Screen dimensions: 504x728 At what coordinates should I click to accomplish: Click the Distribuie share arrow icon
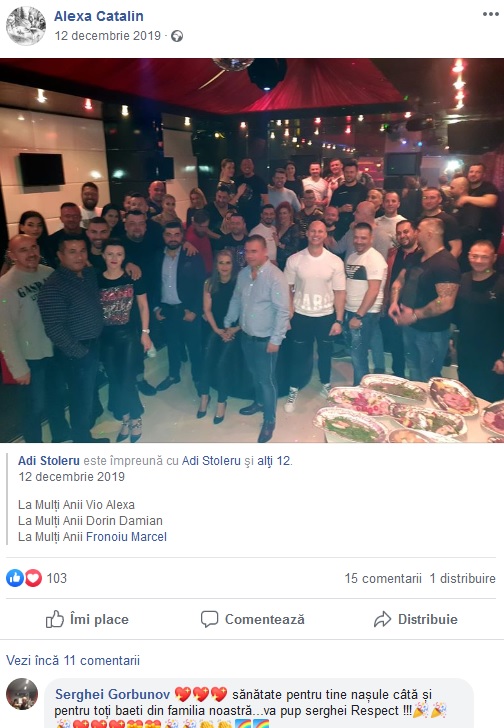[x=382, y=619]
